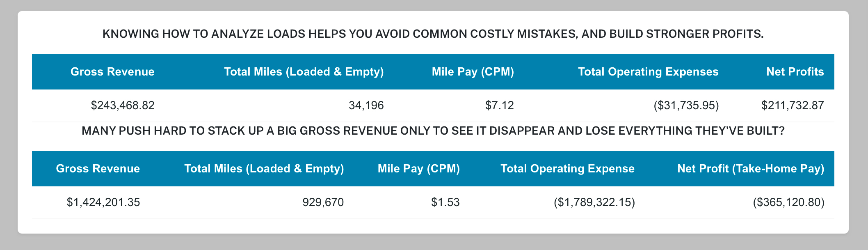The height and width of the screenshot is (250, 868).
Task: Click the "Total Operating Expense" singular header
Action: [x=567, y=169]
